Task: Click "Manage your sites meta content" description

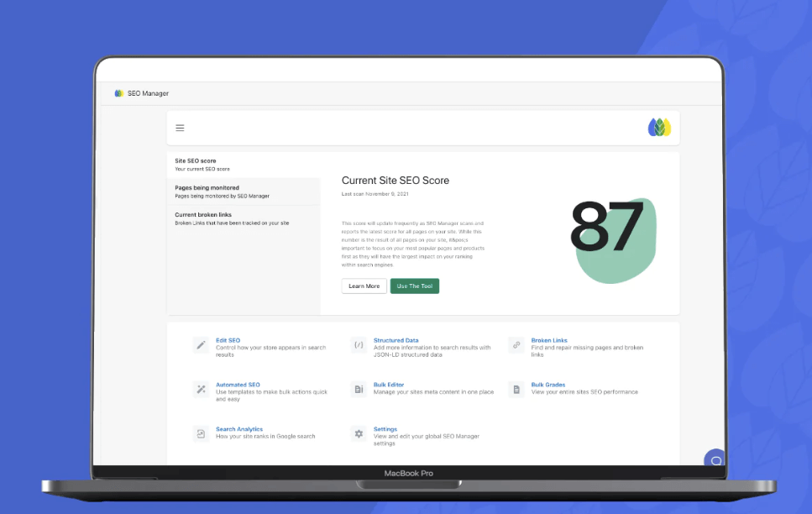Action: [x=433, y=392]
